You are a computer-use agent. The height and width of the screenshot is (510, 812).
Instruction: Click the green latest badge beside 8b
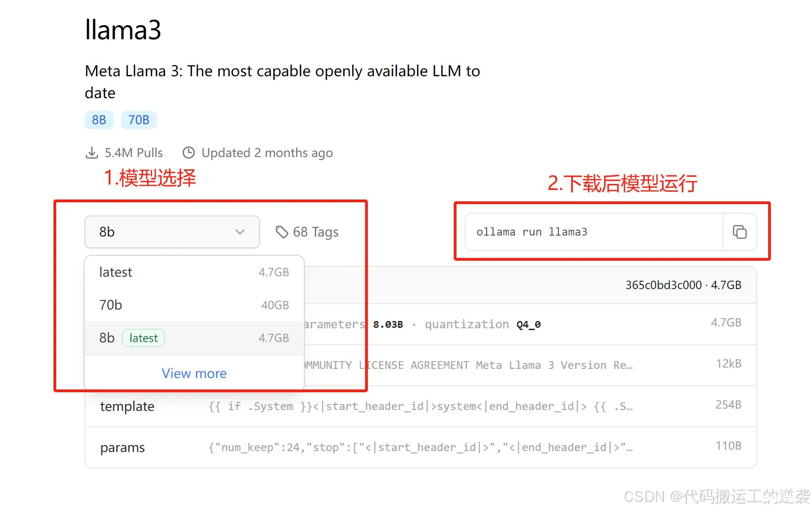tap(143, 338)
